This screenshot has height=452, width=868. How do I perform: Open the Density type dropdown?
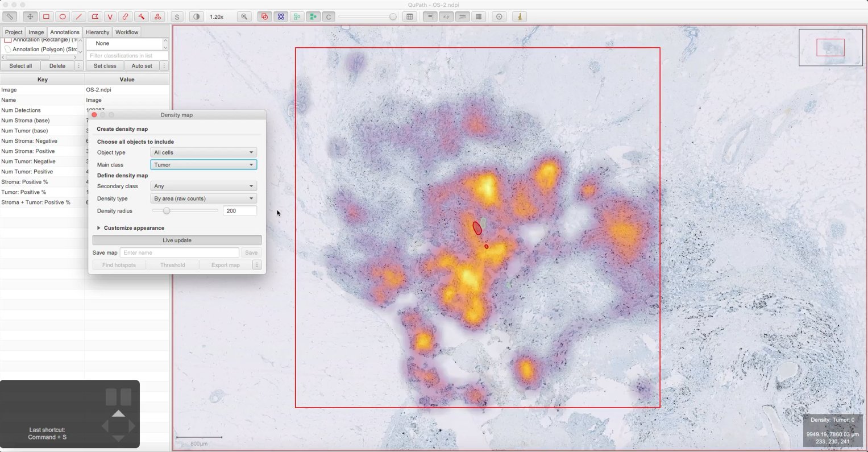(x=203, y=198)
